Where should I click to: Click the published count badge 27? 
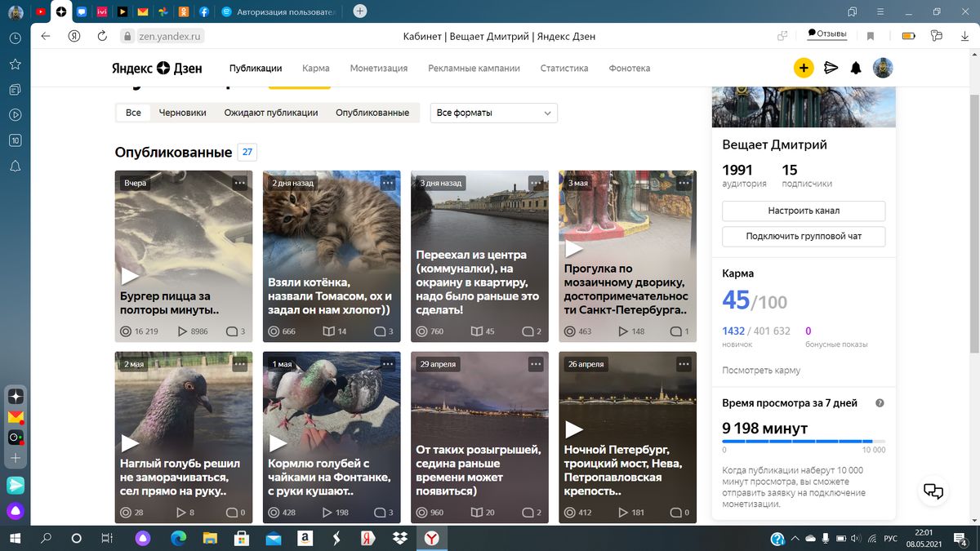247,152
